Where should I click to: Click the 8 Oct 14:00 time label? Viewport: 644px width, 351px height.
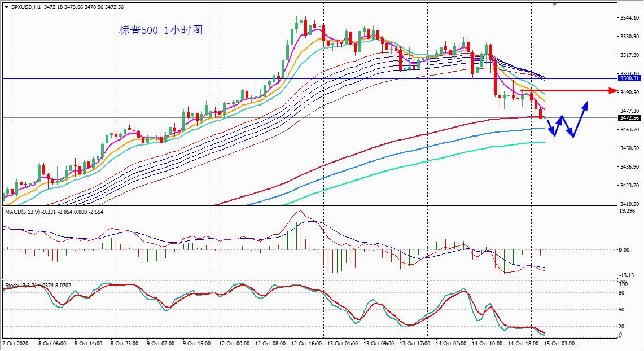click(x=88, y=343)
